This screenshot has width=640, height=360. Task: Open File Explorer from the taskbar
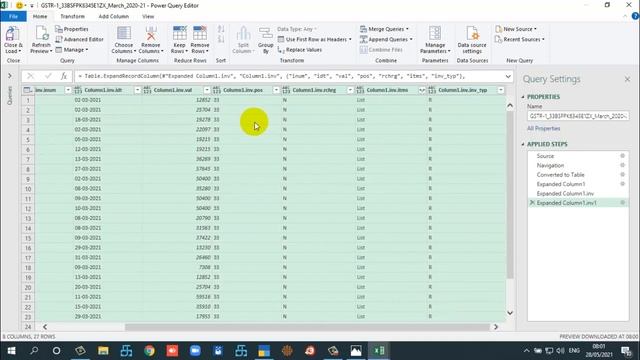(103, 351)
